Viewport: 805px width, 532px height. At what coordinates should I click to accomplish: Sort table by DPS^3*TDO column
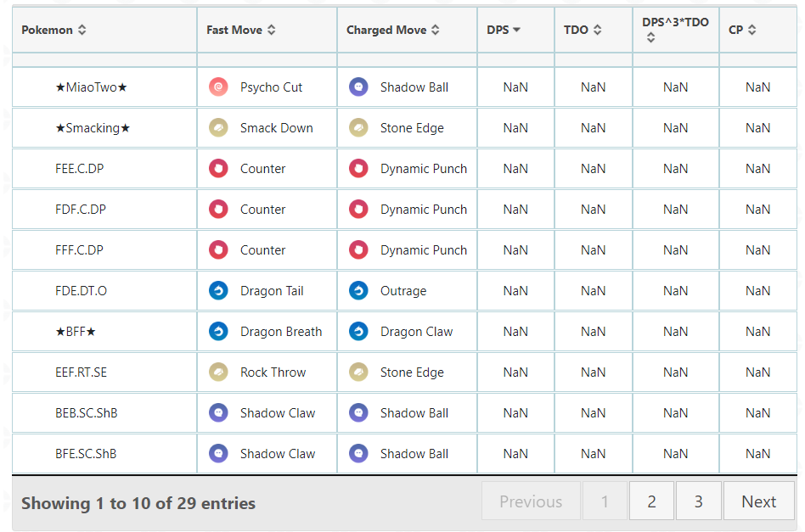tap(676, 30)
